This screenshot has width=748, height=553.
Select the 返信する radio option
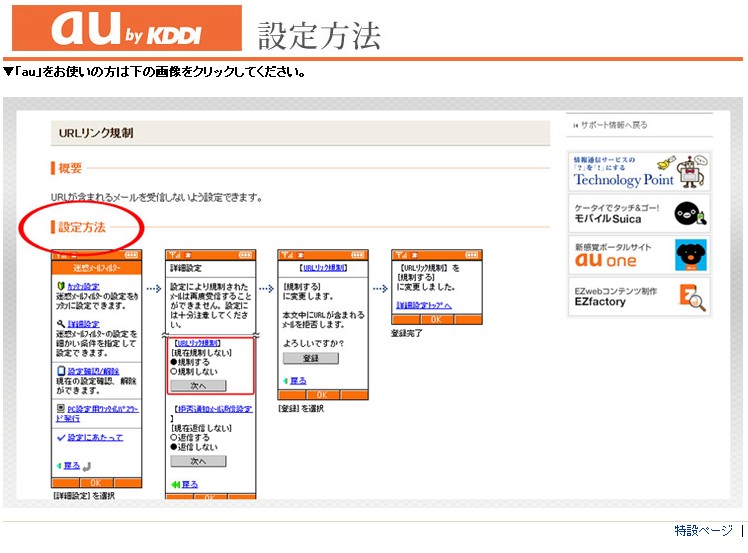(x=175, y=437)
